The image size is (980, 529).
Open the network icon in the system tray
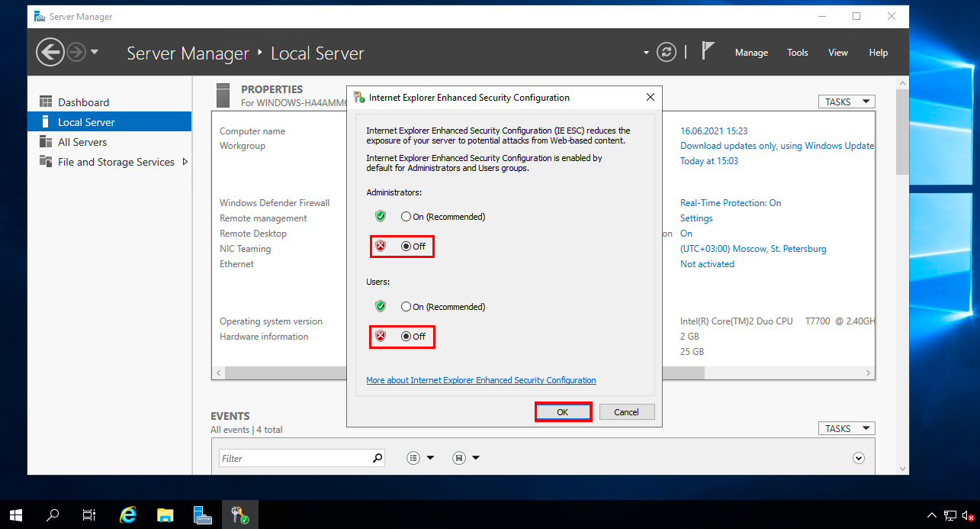pyautogui.click(x=949, y=515)
